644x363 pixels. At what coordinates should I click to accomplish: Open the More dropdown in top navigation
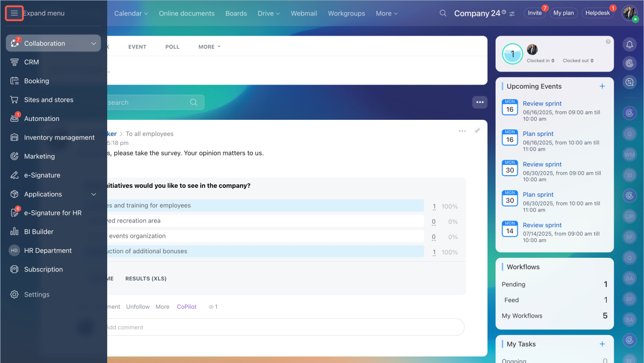tap(386, 13)
